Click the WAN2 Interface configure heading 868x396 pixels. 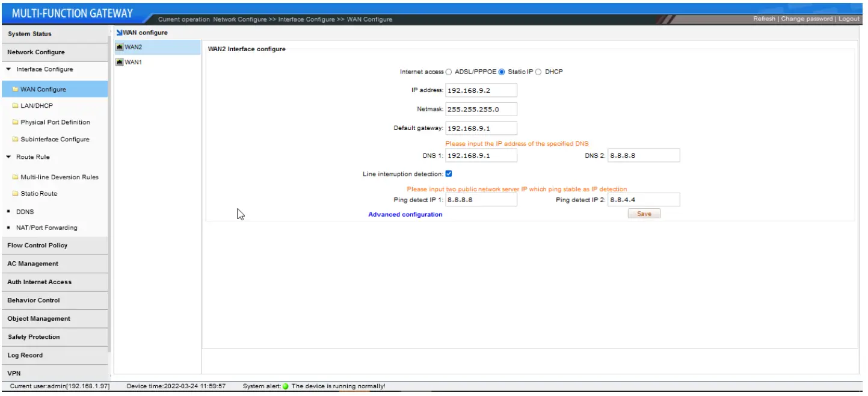(247, 49)
